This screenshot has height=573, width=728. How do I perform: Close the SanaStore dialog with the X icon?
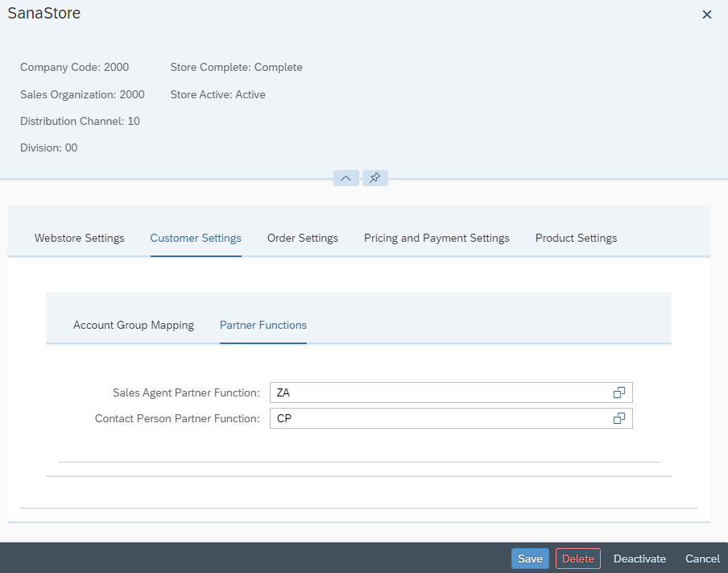(706, 15)
